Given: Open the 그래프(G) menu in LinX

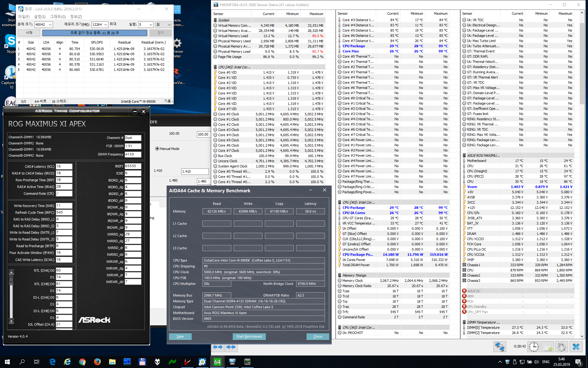Looking at the screenshot, I should pyautogui.click(x=58, y=17).
